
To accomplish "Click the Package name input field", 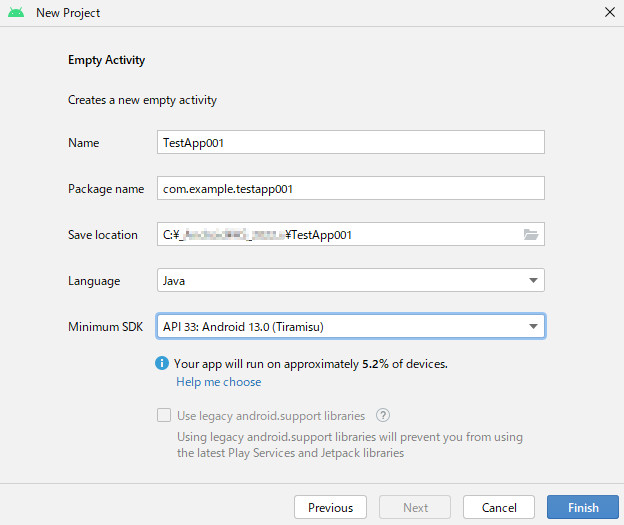I will coord(351,188).
